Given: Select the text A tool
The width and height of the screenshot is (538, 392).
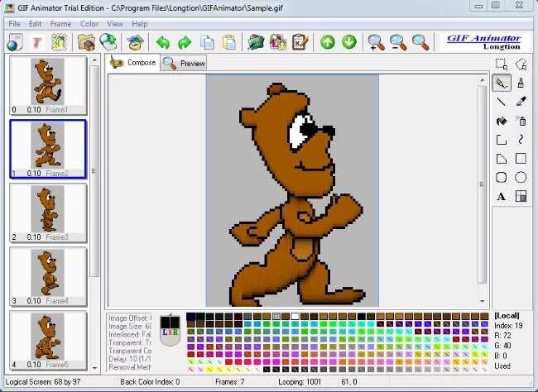Looking at the screenshot, I should pos(502,197).
